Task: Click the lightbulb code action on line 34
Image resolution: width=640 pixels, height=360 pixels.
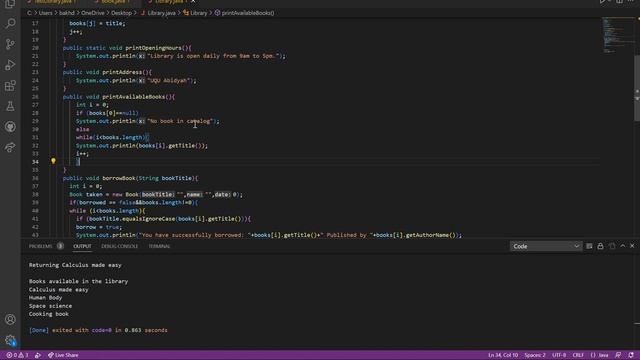Action: pyautogui.click(x=53, y=161)
